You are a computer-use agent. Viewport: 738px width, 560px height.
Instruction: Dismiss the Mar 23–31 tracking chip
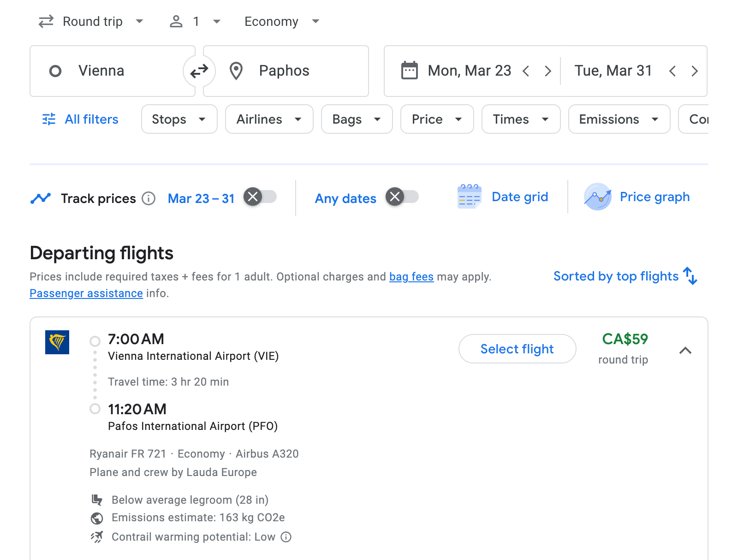(253, 197)
